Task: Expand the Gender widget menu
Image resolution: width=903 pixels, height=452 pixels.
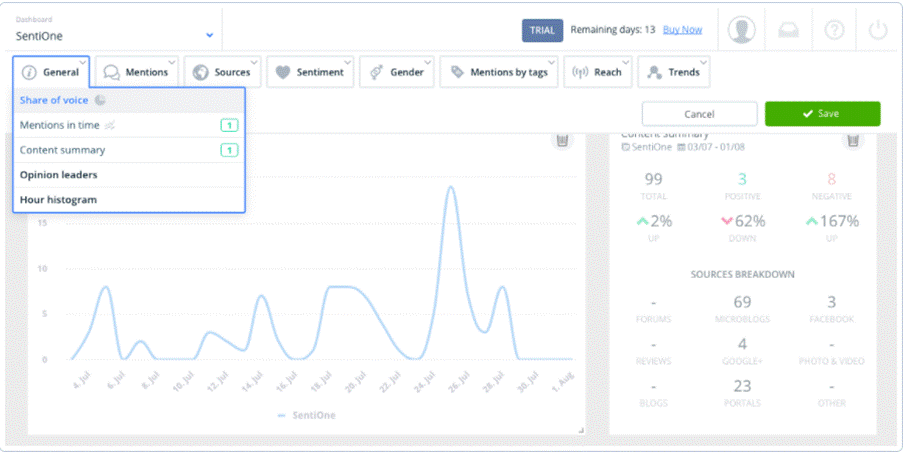Action: (x=395, y=72)
